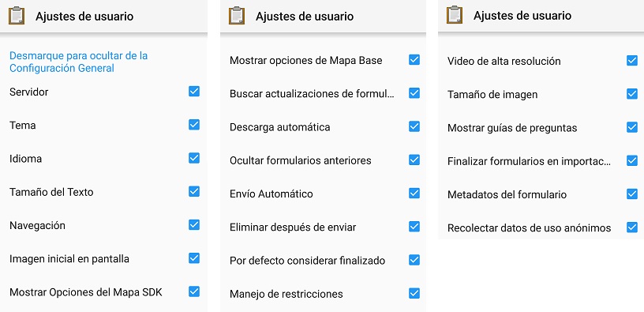Click the blue Desmarque para ocultar heading
The height and width of the screenshot is (312, 644).
[x=78, y=62]
